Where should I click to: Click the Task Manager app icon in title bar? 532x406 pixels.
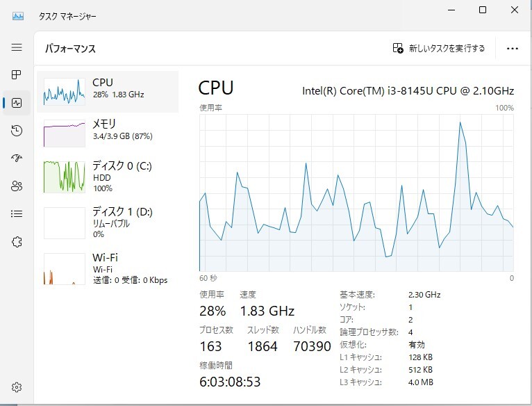(18, 16)
